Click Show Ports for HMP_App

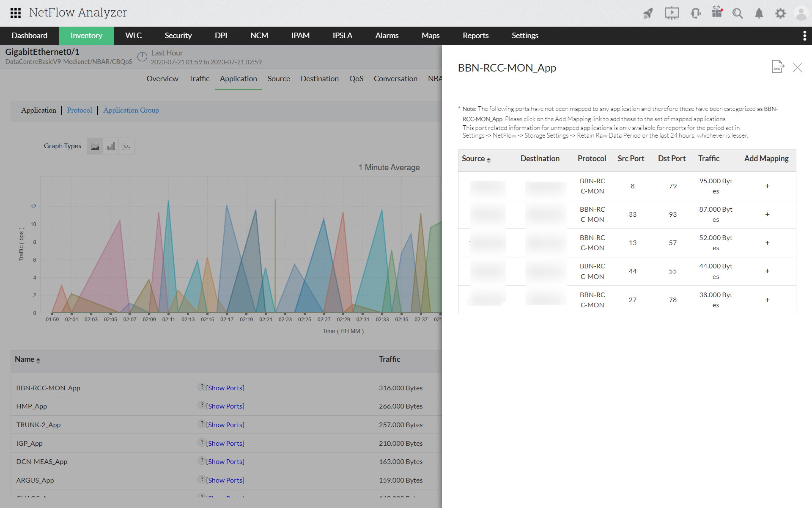click(x=225, y=406)
